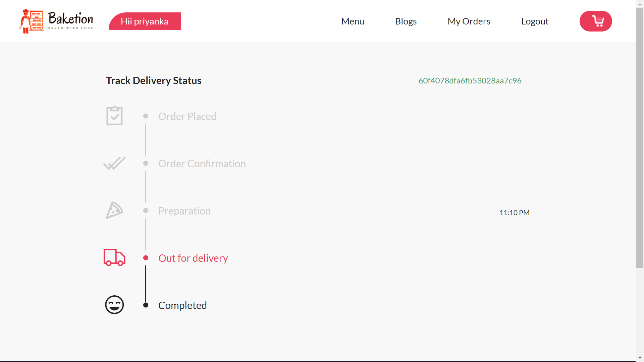Click the Out for delivery timeline dot
This screenshot has height=362, width=644.
(146, 257)
